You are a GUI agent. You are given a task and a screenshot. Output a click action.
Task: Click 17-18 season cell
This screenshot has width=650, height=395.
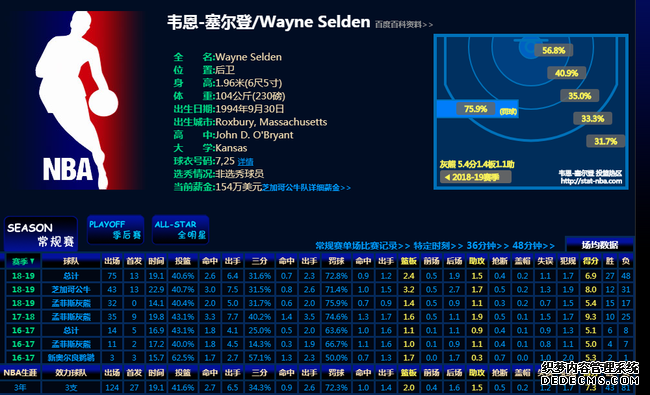coord(23,317)
